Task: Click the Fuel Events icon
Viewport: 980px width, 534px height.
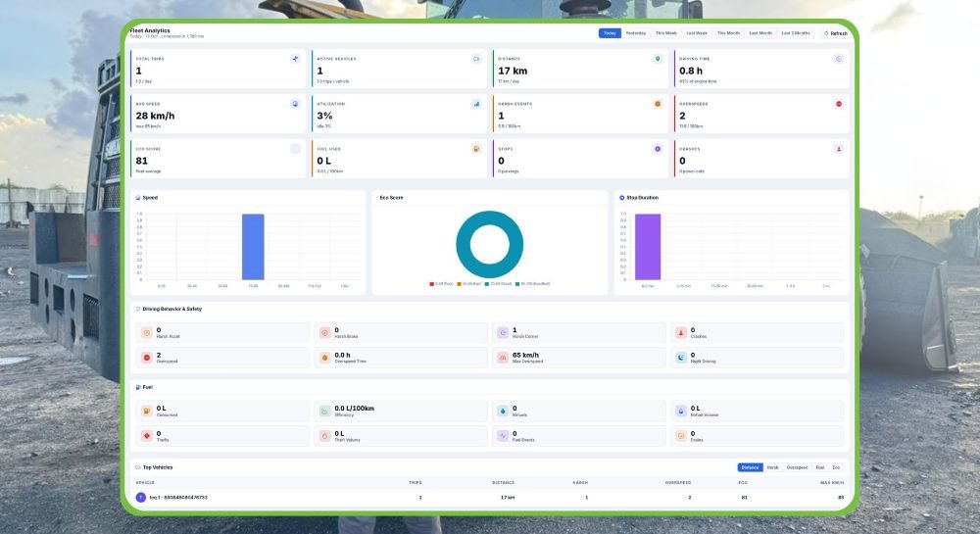Action: click(503, 436)
